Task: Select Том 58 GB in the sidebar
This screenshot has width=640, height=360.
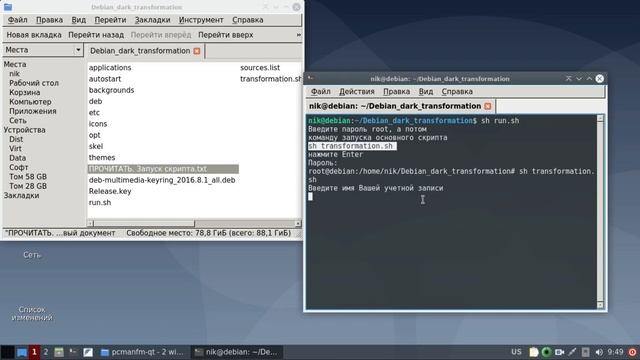Action: coord(28,177)
